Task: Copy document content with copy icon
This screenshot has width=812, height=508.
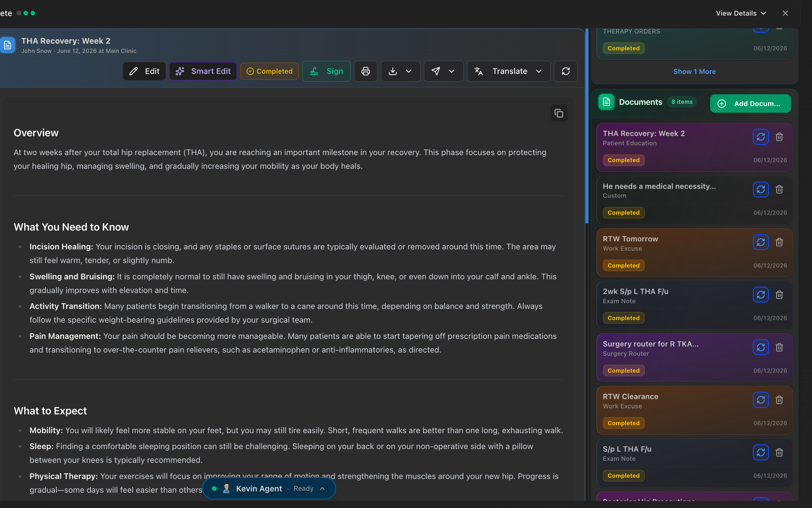Action: [x=558, y=113]
